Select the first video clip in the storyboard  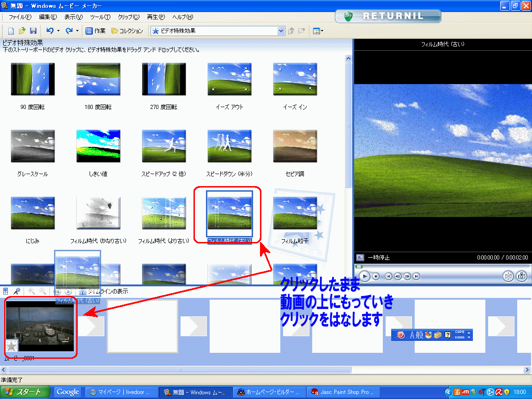click(x=40, y=326)
